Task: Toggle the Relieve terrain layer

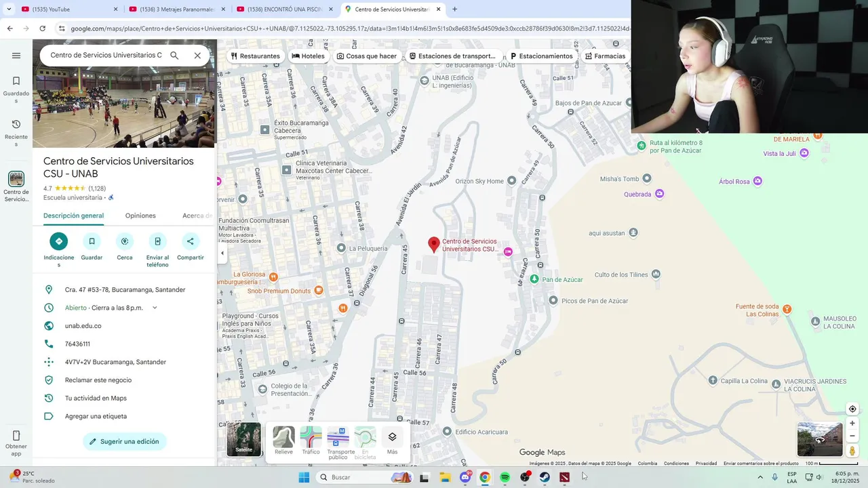Action: click(x=283, y=441)
